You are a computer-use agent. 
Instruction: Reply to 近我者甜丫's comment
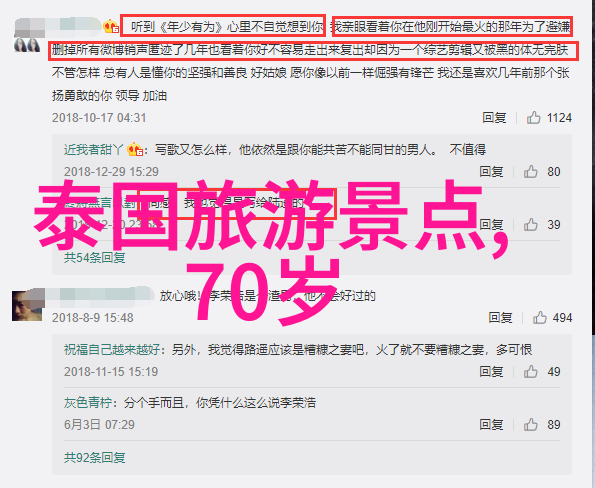[x=491, y=172]
